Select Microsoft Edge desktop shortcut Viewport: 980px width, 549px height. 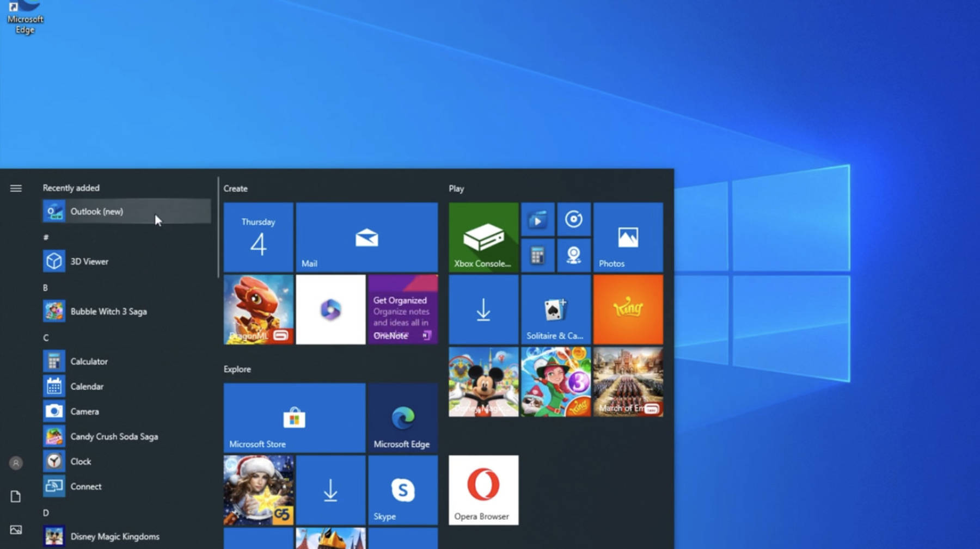25,17
